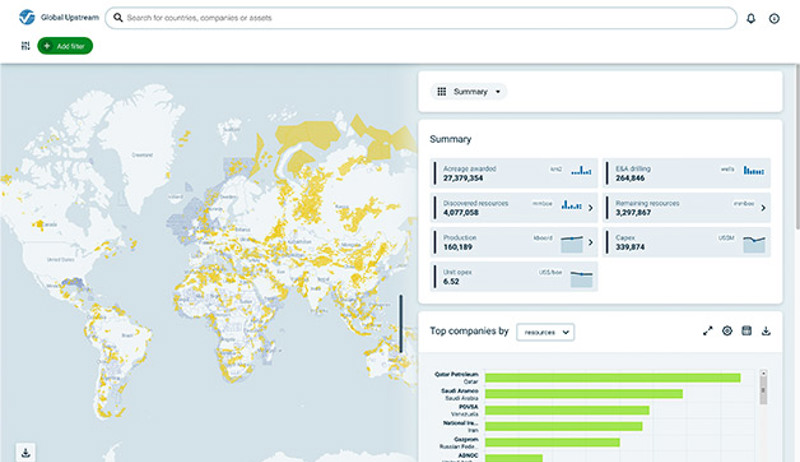Open the Top companies by resources dropdown
The image size is (800, 462).
click(545, 331)
